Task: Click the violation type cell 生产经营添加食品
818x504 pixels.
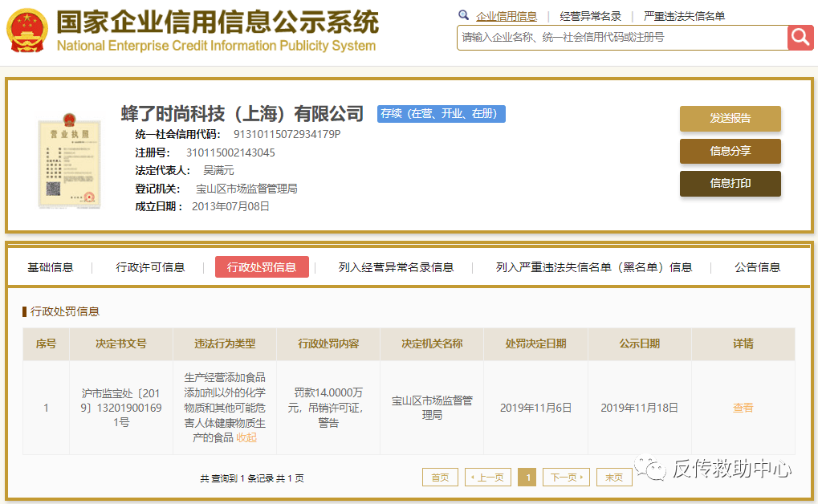Action: click(x=225, y=408)
